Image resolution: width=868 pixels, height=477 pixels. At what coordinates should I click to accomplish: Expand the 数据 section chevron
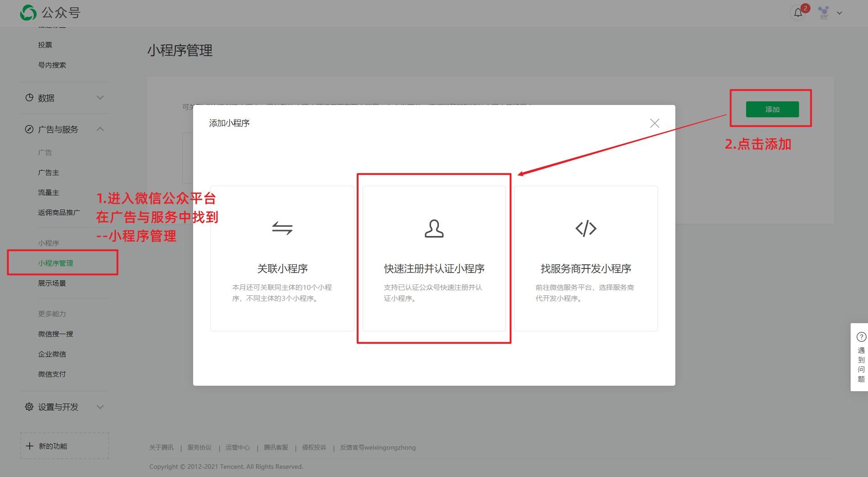pos(100,98)
